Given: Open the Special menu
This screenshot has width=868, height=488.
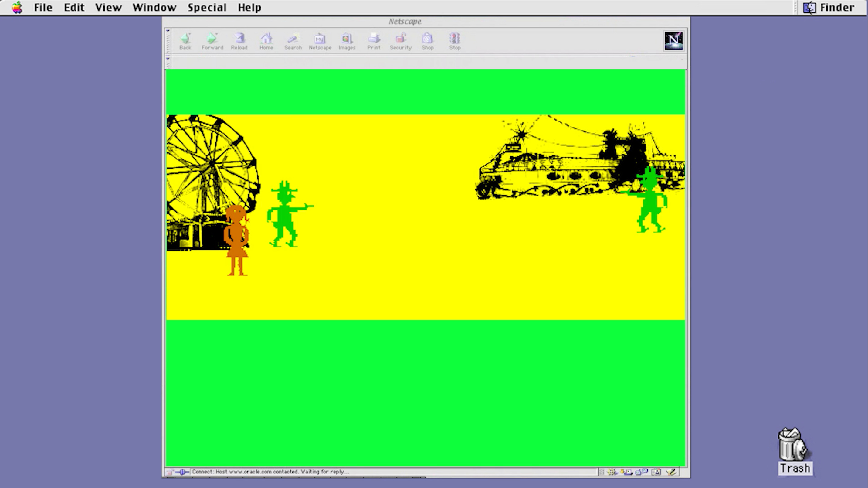Looking at the screenshot, I should pos(207,7).
